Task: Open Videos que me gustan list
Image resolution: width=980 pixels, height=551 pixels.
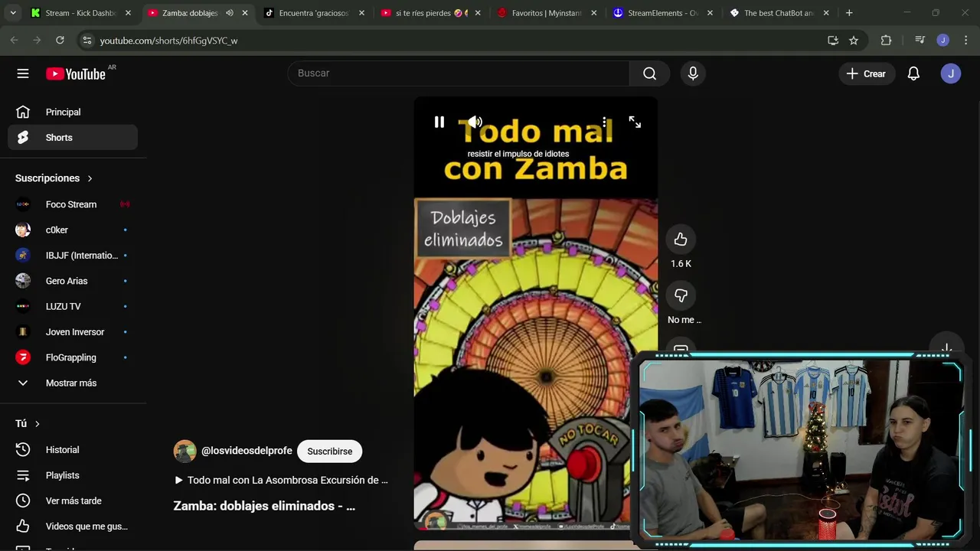Action: pos(73,527)
